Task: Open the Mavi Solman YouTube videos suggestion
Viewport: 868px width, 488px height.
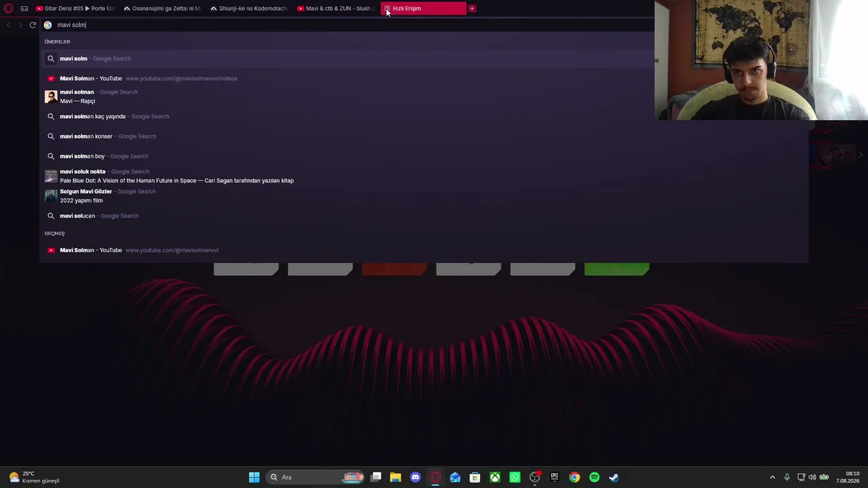Action: [424, 78]
